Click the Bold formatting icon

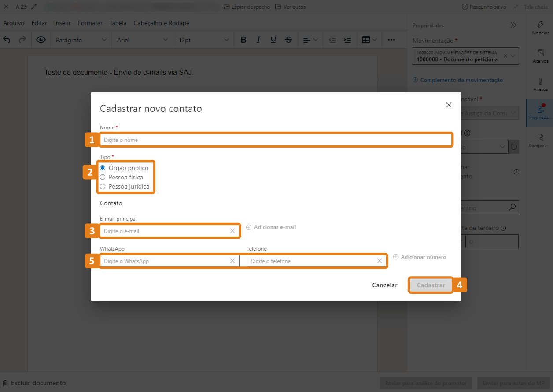[243, 40]
